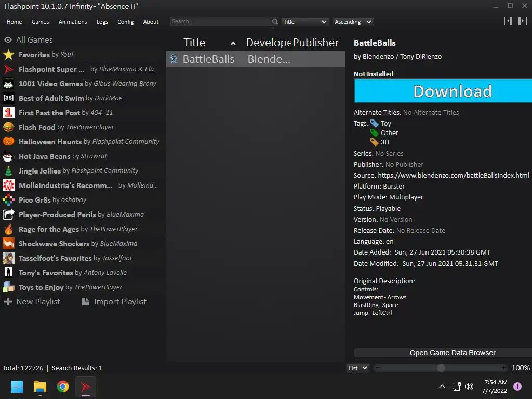
Task: Click the orange 3D tag icon
Action: point(374,142)
